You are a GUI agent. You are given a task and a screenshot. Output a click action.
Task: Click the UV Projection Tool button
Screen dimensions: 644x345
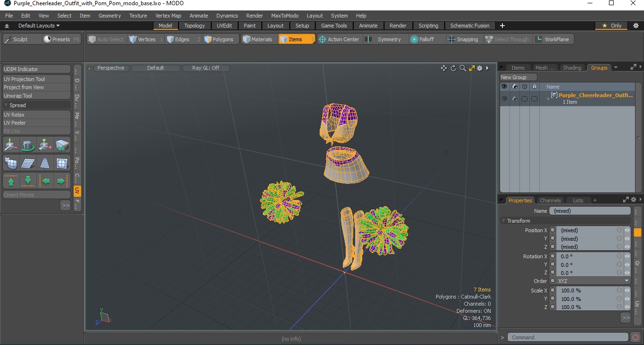tap(36, 79)
